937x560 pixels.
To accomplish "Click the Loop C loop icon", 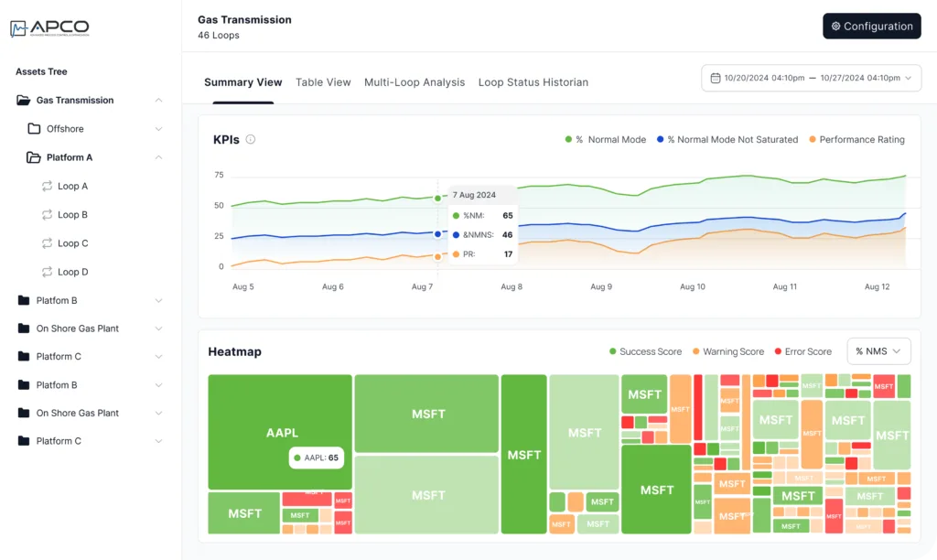I will click(47, 243).
